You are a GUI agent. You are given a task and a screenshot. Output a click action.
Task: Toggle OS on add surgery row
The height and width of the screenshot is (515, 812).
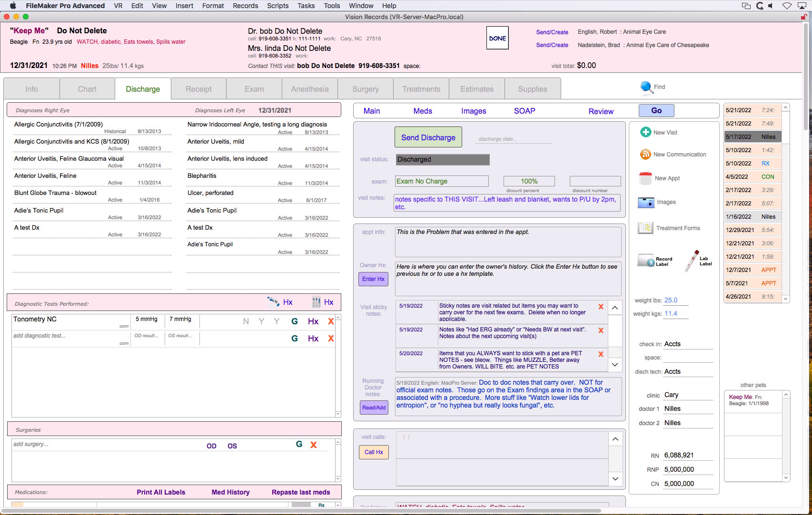click(232, 446)
